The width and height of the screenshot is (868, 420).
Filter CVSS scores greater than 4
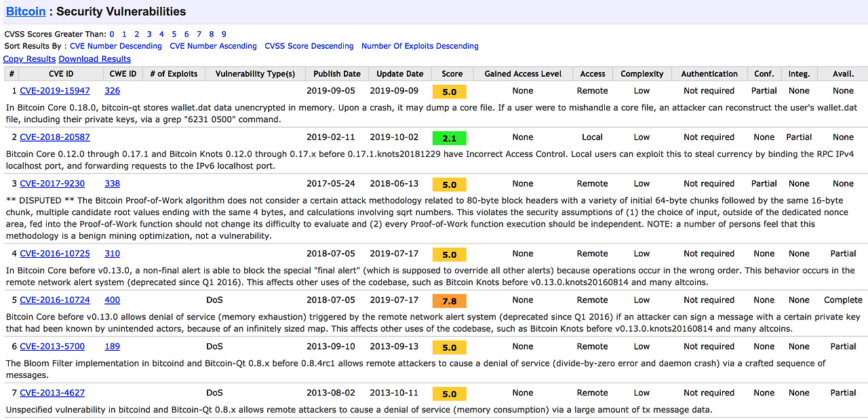(161, 34)
